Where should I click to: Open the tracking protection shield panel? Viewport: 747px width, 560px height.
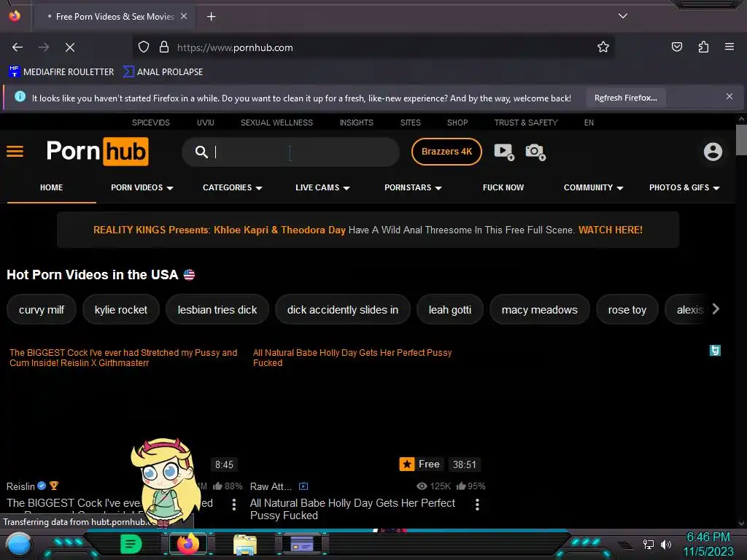pos(144,47)
